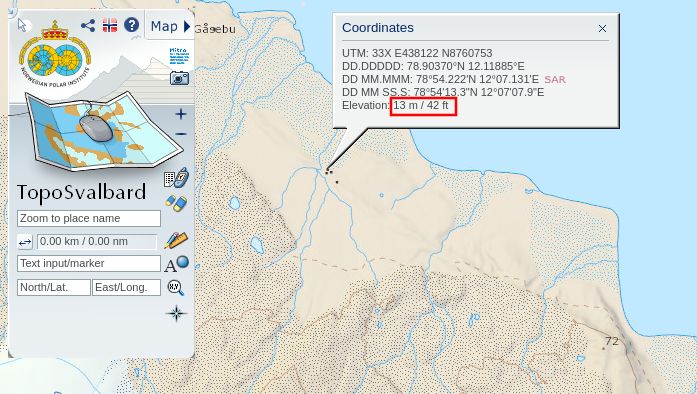697x394 pixels.
Task: Switch language with the Norwegian flag icon
Action: pos(110,25)
